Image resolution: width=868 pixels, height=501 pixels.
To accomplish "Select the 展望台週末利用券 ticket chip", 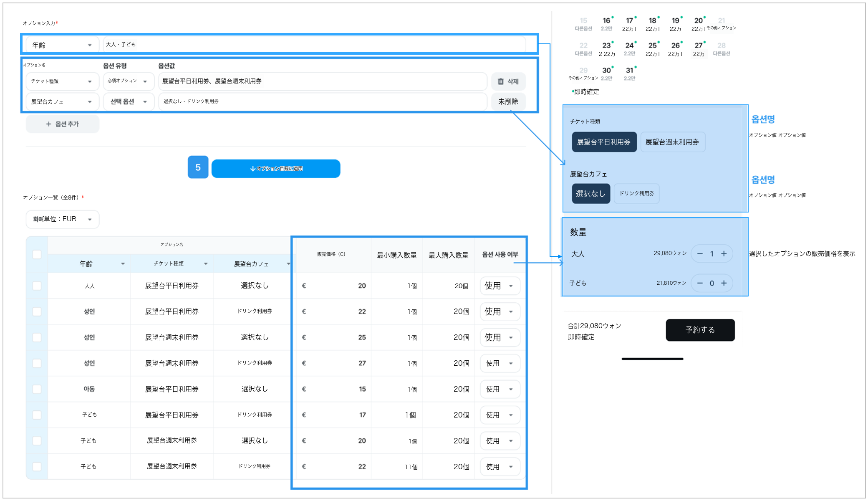I will (672, 142).
